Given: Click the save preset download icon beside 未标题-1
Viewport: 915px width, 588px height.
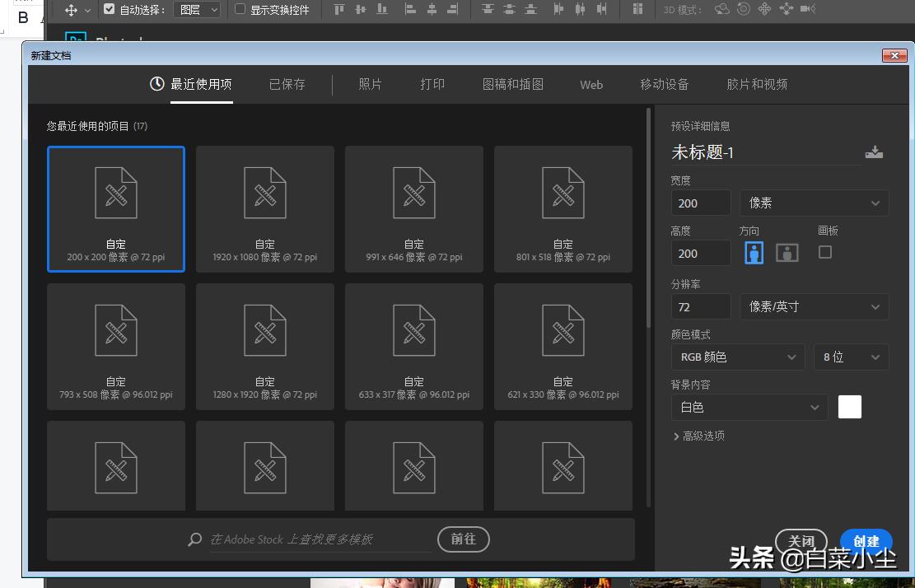Looking at the screenshot, I should [x=874, y=152].
